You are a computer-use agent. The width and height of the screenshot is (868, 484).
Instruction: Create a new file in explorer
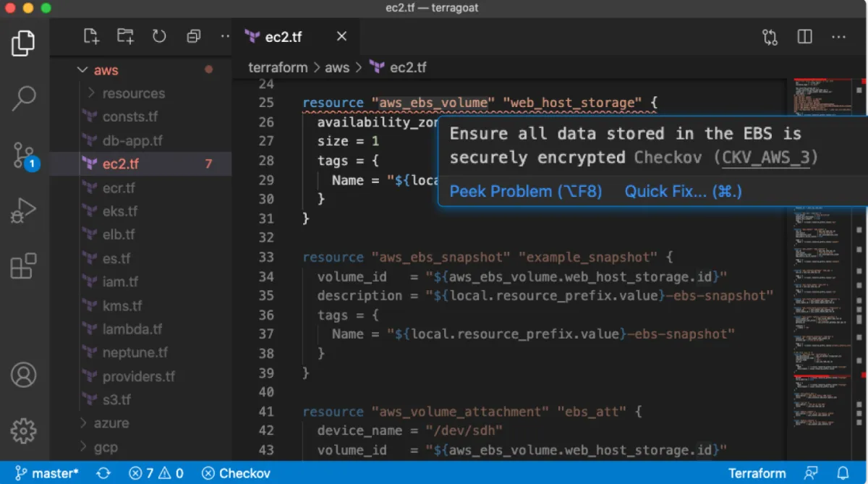[x=91, y=36]
